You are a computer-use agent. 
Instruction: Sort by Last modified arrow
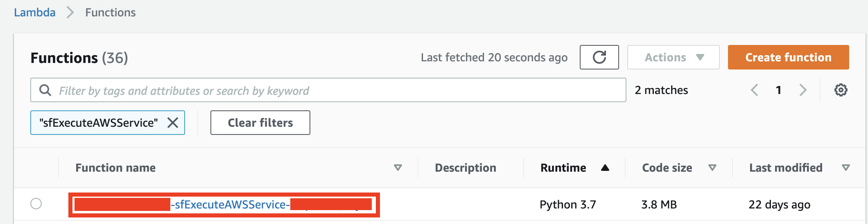point(846,168)
